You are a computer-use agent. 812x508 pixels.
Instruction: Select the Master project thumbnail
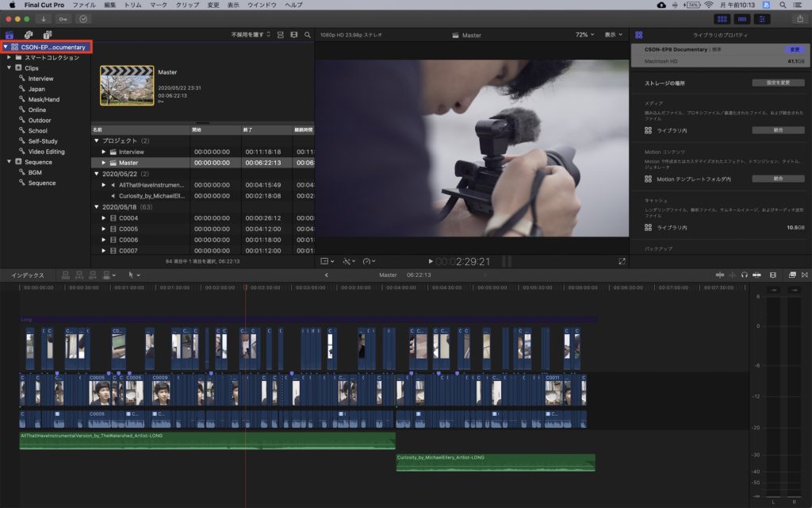pyautogui.click(x=126, y=85)
